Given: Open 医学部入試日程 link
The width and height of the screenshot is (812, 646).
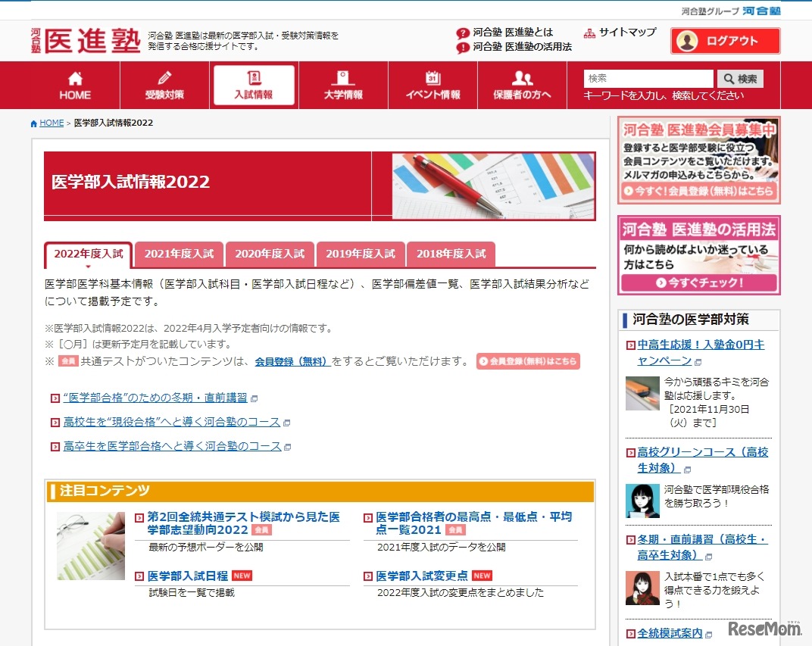Looking at the screenshot, I should [x=187, y=576].
